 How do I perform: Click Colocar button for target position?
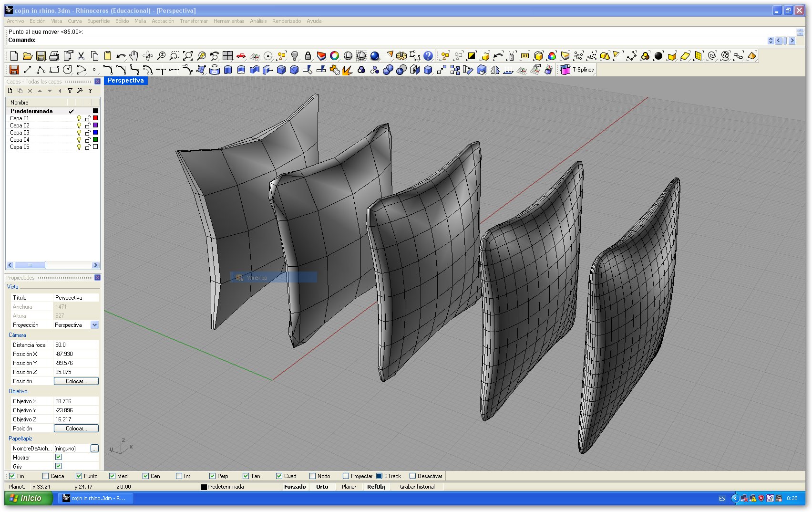point(76,428)
